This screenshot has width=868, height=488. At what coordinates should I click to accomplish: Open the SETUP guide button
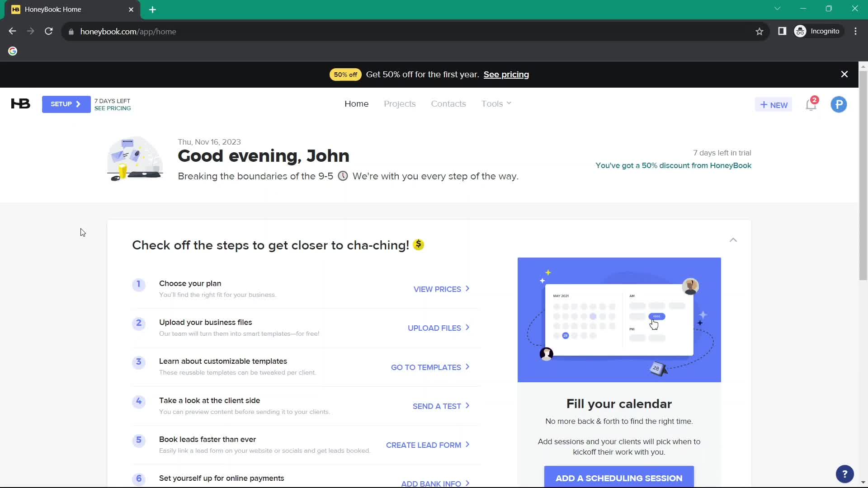click(x=66, y=104)
